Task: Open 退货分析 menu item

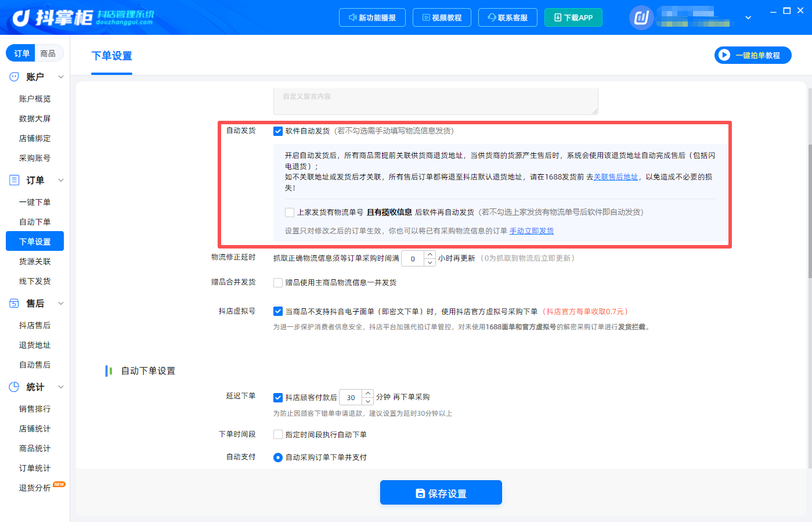Action: click(x=35, y=488)
